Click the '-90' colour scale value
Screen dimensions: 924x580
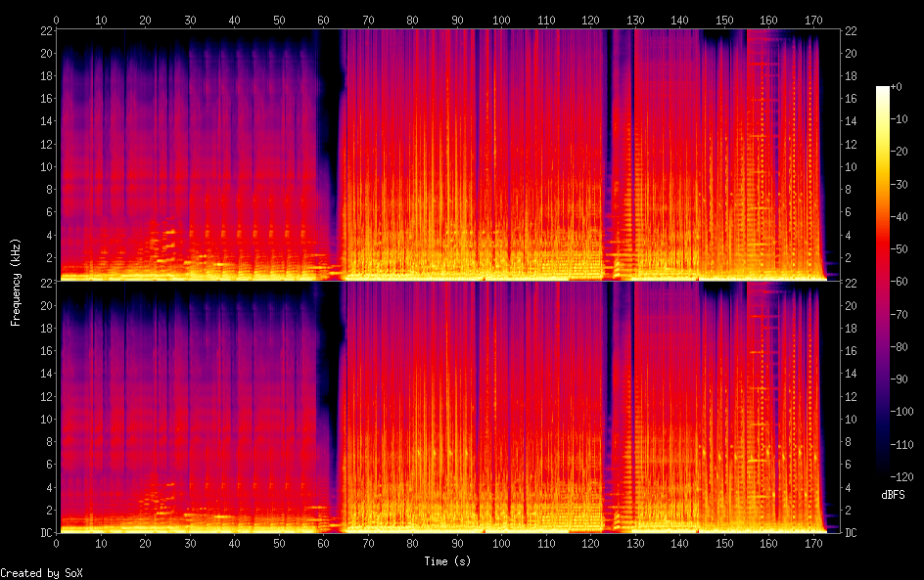pos(899,379)
